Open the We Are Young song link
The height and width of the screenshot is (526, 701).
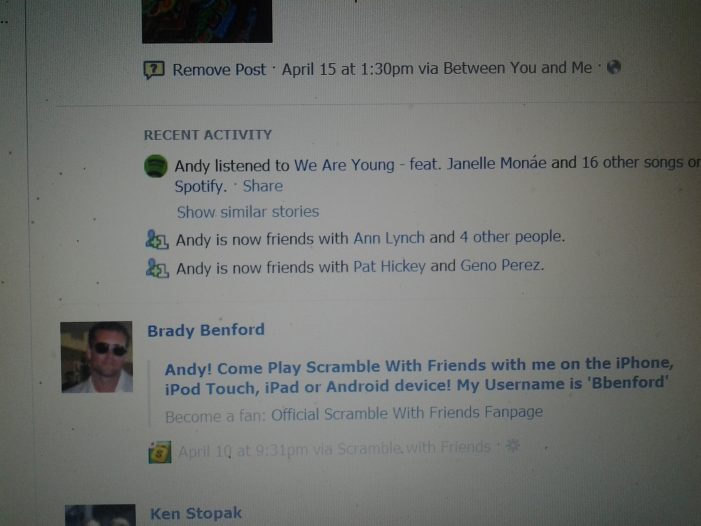coord(344,165)
